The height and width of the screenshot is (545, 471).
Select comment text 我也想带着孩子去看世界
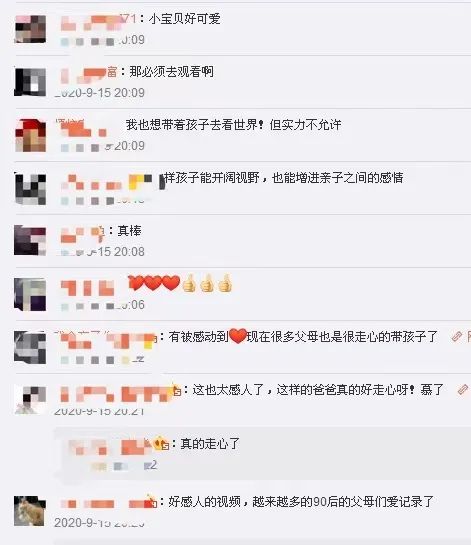pyautogui.click(x=192, y=125)
